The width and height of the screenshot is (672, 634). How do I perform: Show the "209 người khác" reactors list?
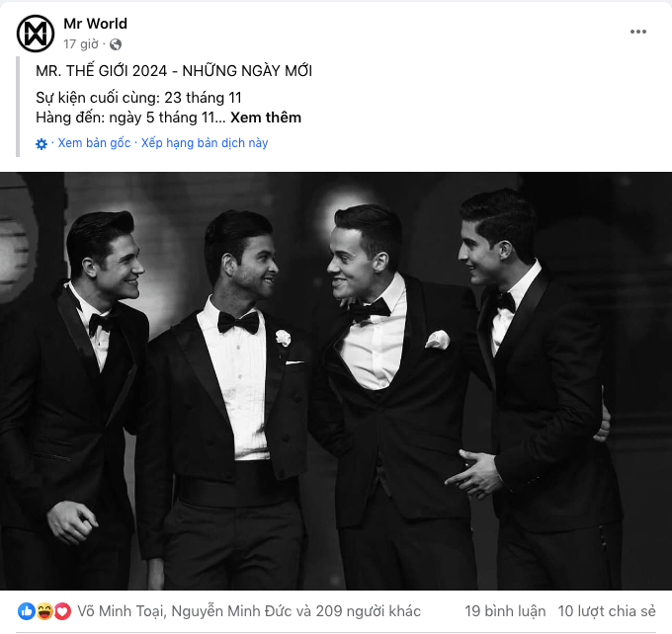point(366,611)
